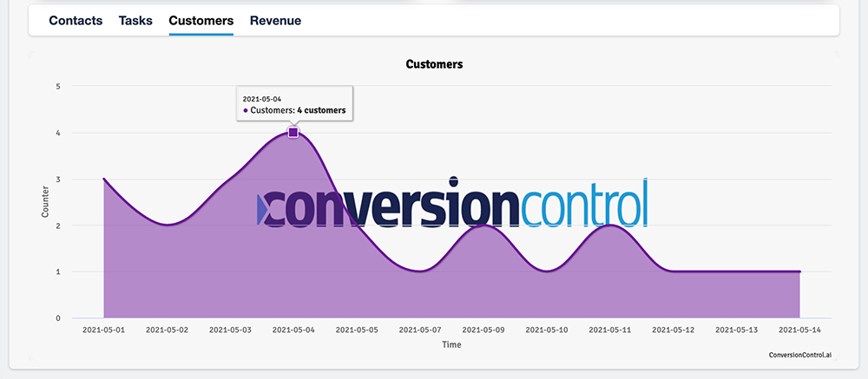The image size is (868, 379).
Task: Switch to the Contacts tab
Action: pyautogui.click(x=76, y=21)
